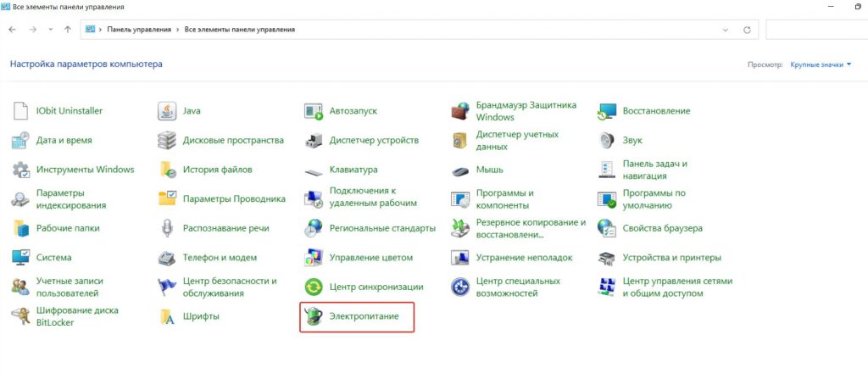Open the Электропитание power options icon

click(314, 316)
